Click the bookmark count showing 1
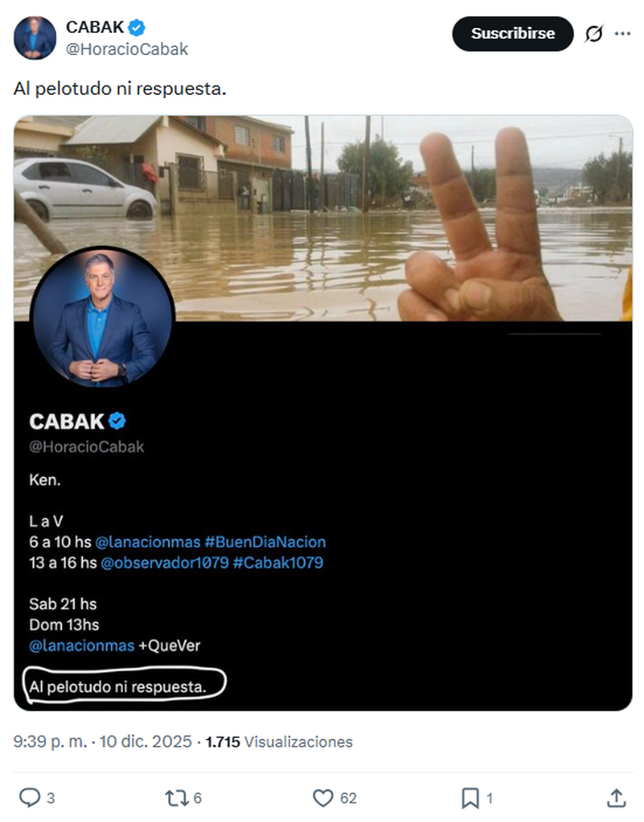The width and height of the screenshot is (644, 822). tap(488, 797)
